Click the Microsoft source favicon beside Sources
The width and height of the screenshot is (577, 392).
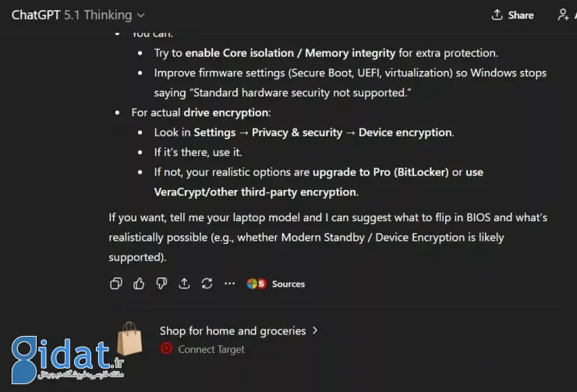point(252,284)
